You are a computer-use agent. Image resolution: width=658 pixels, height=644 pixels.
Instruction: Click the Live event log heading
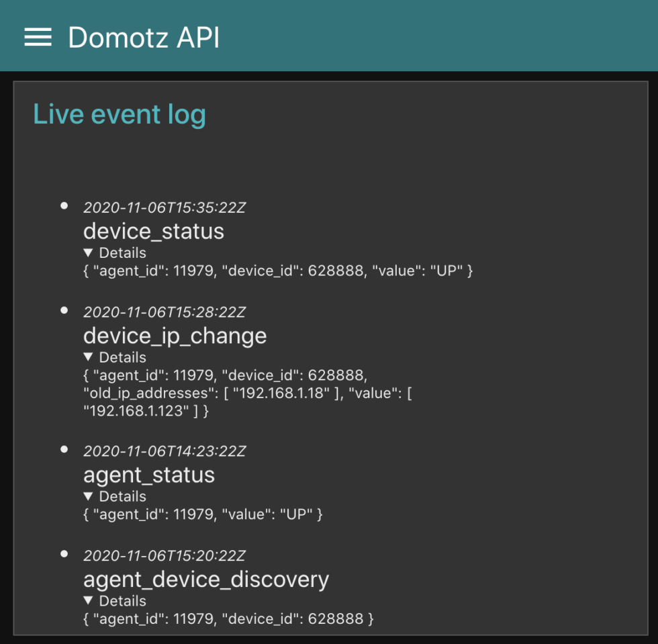(119, 114)
